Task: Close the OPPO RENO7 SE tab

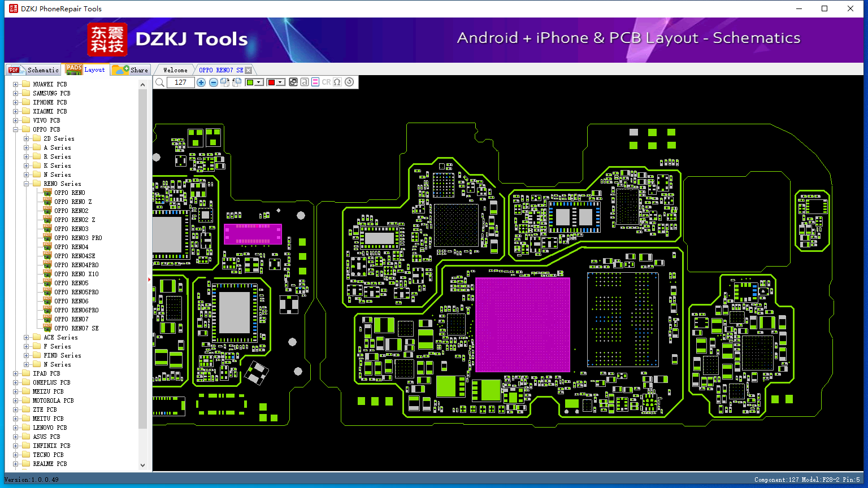Action: pos(248,70)
